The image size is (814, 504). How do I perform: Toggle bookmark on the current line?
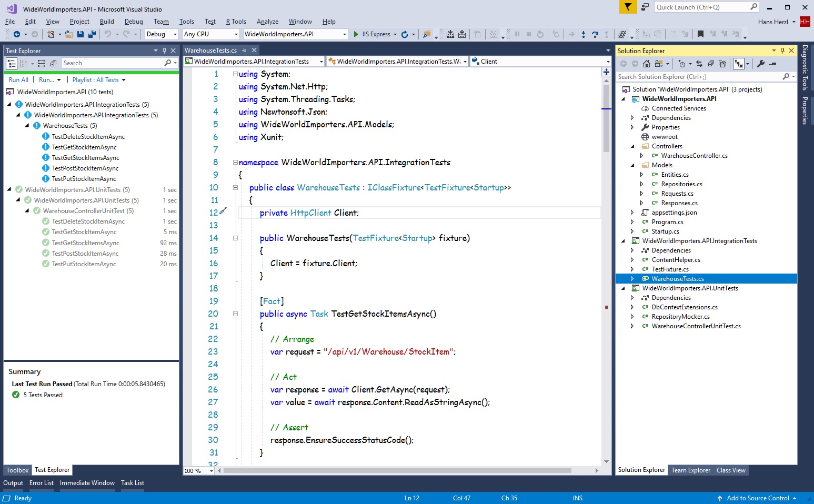pyautogui.click(x=700, y=34)
